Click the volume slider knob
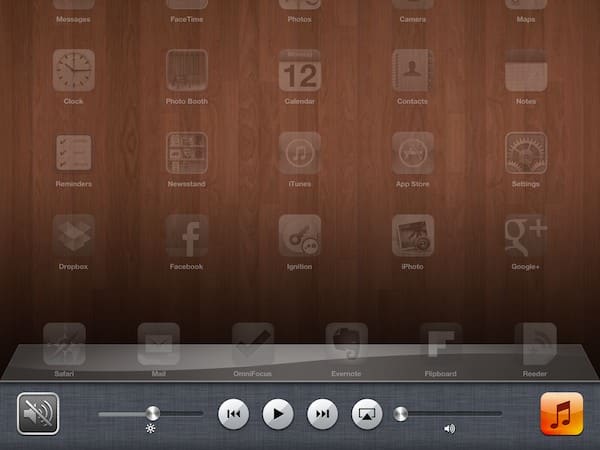This screenshot has height=450, width=600. tap(401, 414)
